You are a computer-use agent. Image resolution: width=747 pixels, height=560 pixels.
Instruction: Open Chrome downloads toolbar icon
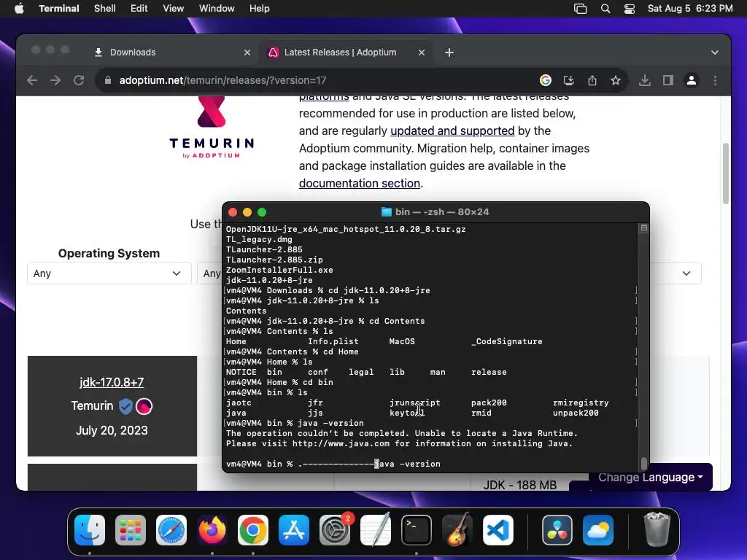645,80
